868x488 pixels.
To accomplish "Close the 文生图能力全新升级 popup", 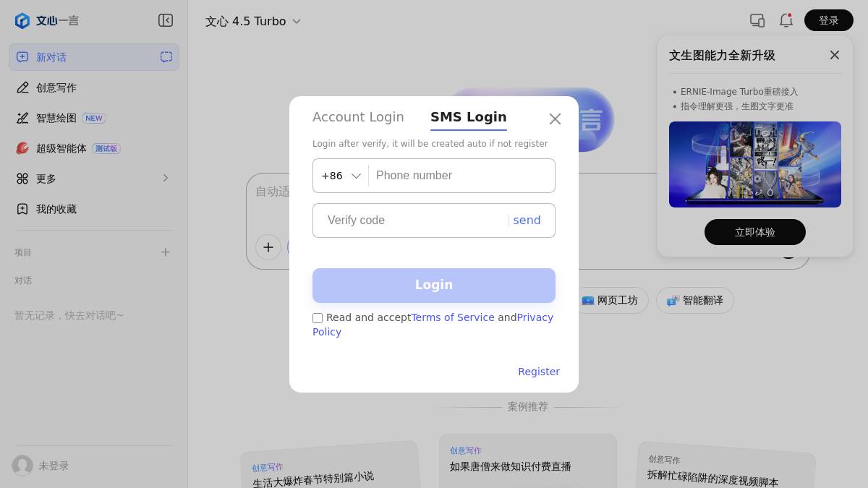I will click(x=835, y=55).
